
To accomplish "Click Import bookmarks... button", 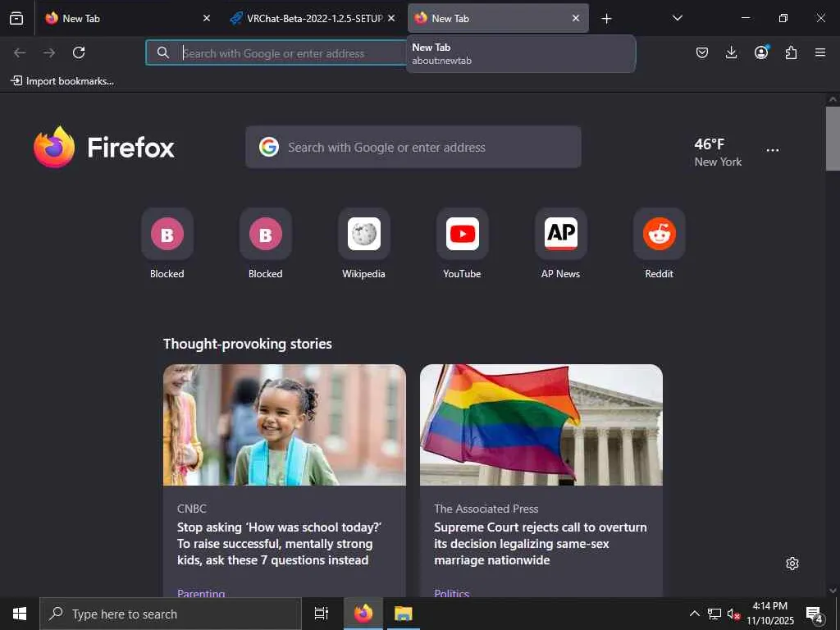I will (62, 81).
